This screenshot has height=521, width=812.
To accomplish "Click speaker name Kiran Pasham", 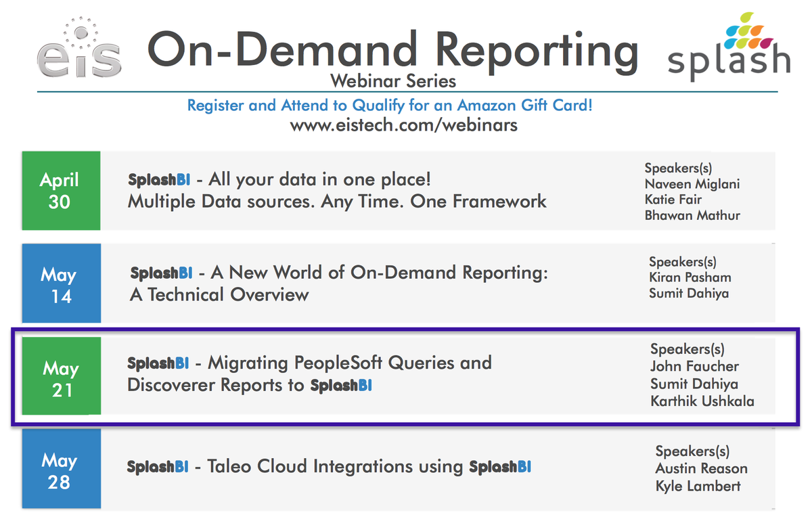I will 690,277.
